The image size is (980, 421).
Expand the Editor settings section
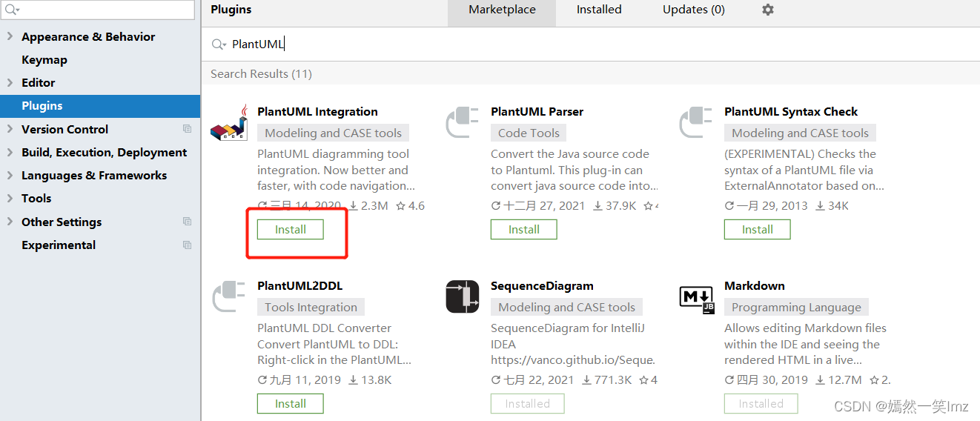click(x=10, y=82)
